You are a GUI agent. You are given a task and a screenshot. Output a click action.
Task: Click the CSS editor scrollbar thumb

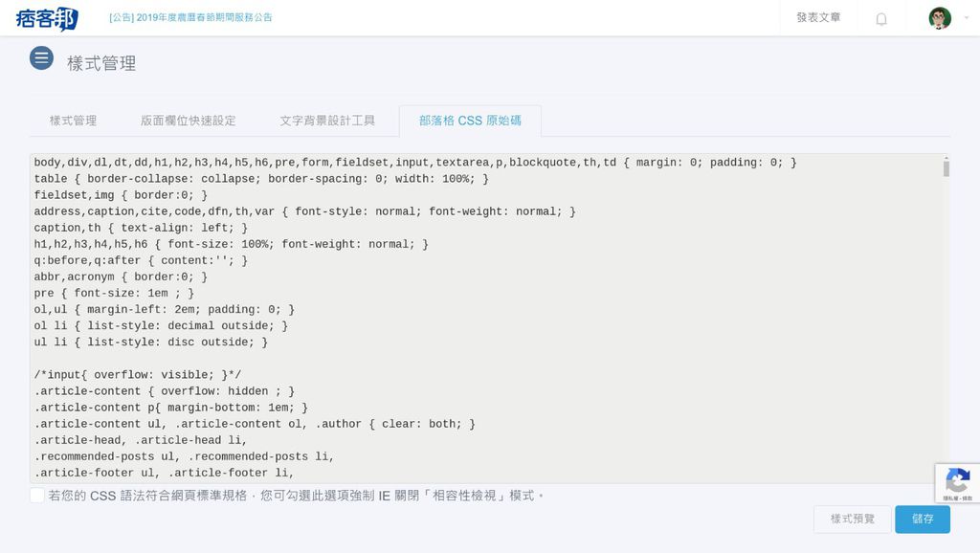[946, 169]
